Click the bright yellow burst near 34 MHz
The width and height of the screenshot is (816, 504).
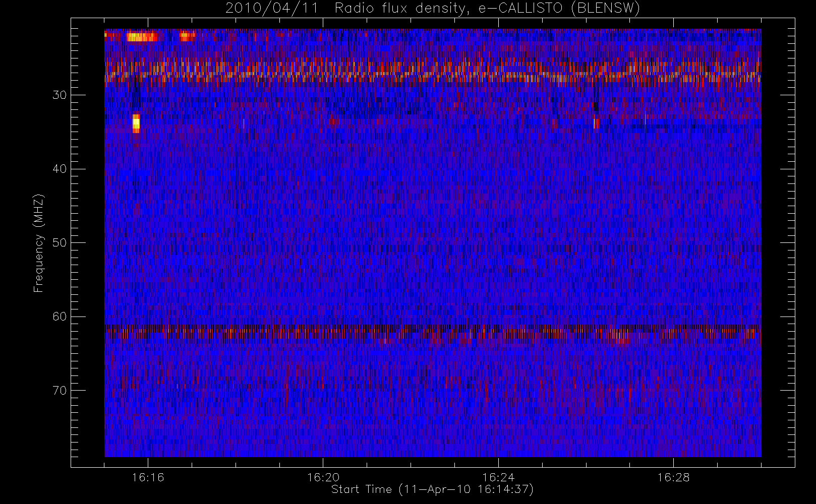136,123
